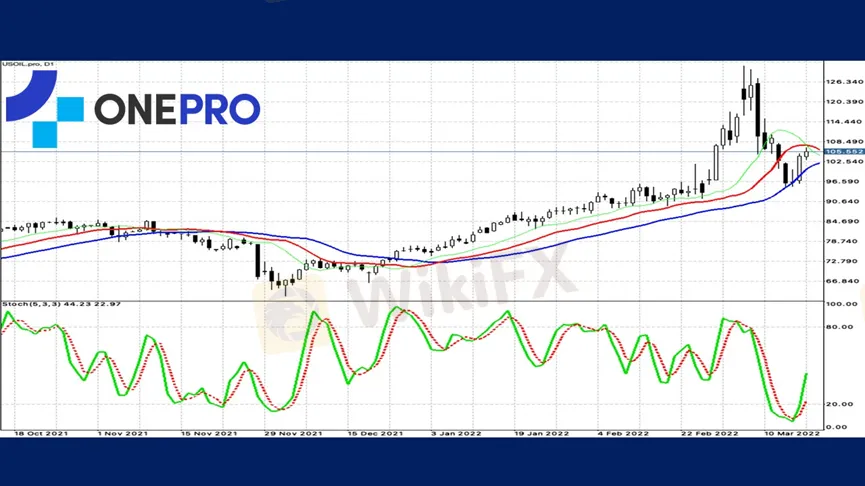Viewport: 865px width, 486px height.
Task: Click the 72.790 price axis label
Action: pyautogui.click(x=843, y=261)
